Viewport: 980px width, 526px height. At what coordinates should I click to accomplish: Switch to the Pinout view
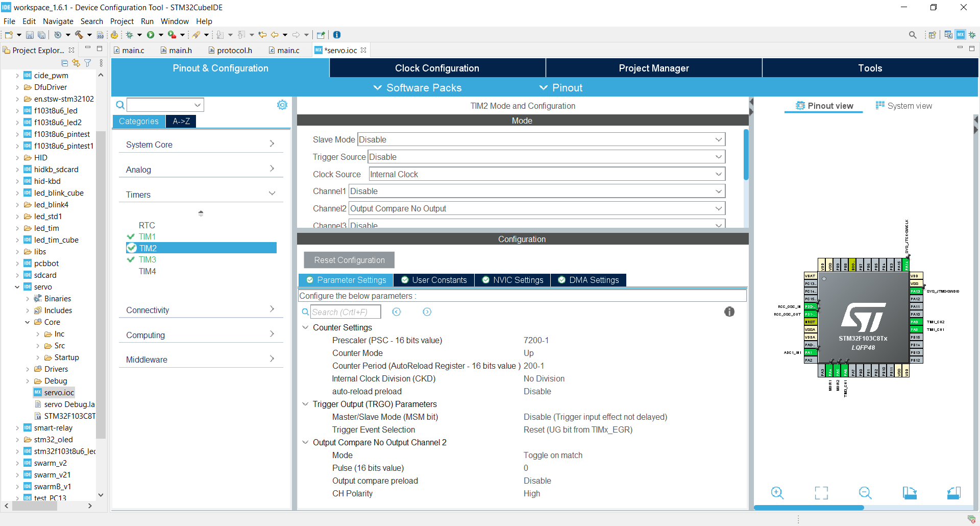(824, 106)
